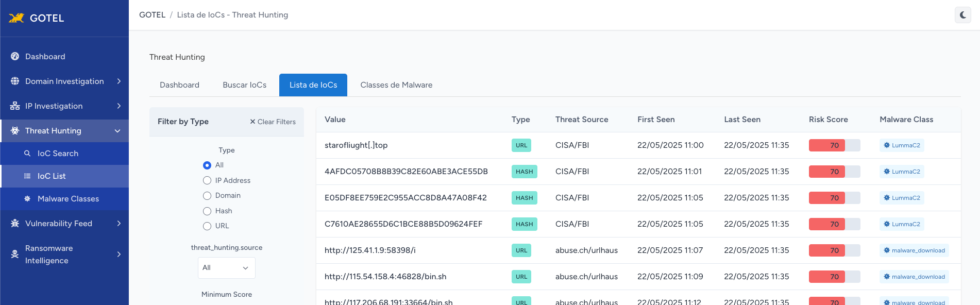The height and width of the screenshot is (305, 980).
Task: Toggle dark mode moon icon
Action: click(x=962, y=15)
